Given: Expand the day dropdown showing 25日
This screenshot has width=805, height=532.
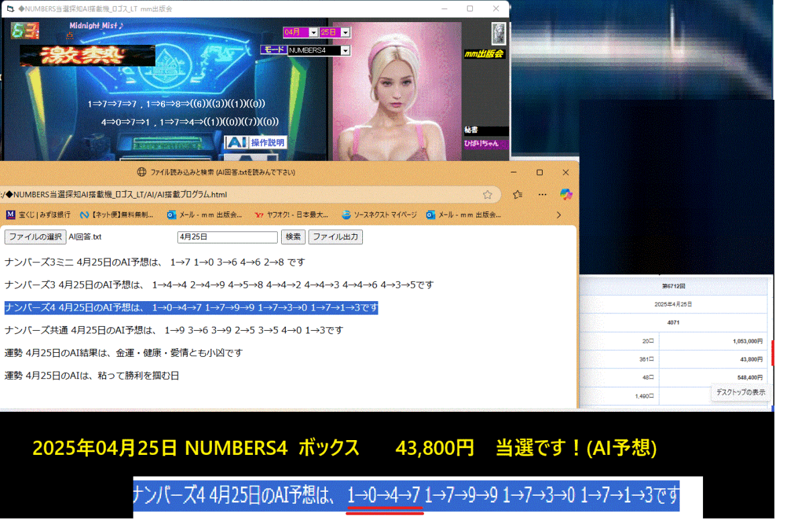Looking at the screenshot, I should point(345,32).
